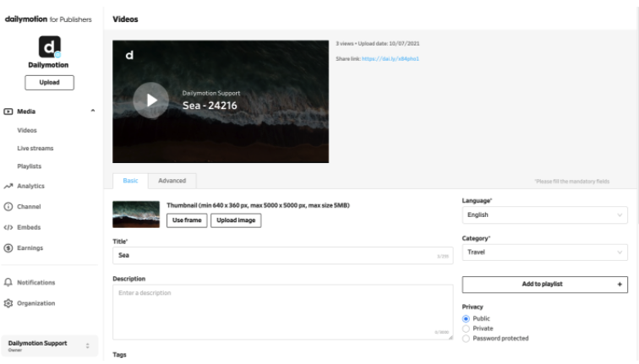Click the Privacy label

click(472, 307)
